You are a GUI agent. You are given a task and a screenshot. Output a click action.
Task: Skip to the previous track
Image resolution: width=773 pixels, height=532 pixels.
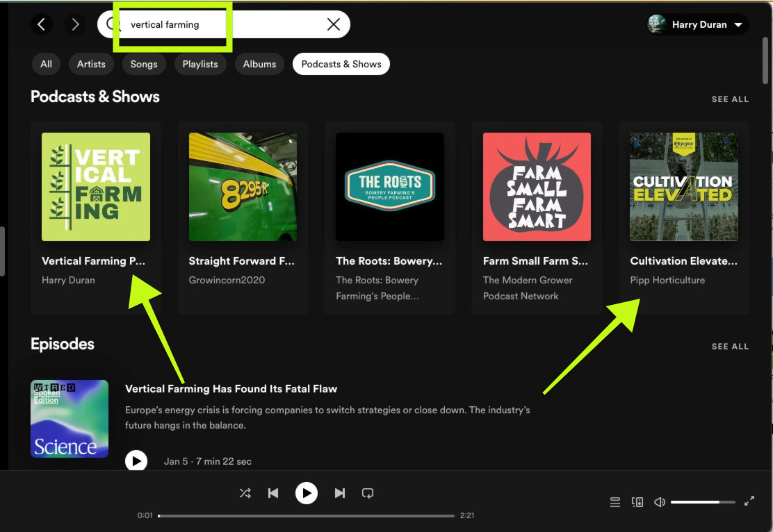click(x=273, y=493)
